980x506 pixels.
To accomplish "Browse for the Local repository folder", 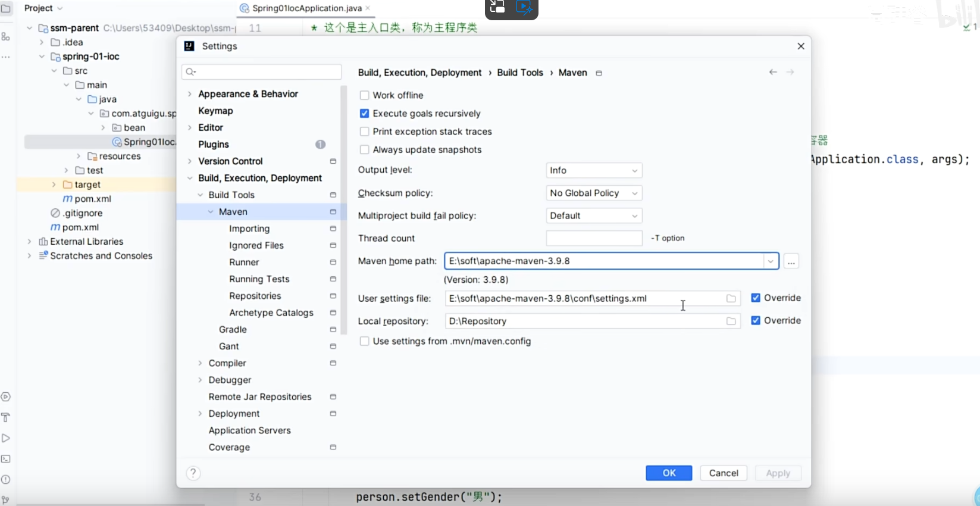I will [731, 321].
